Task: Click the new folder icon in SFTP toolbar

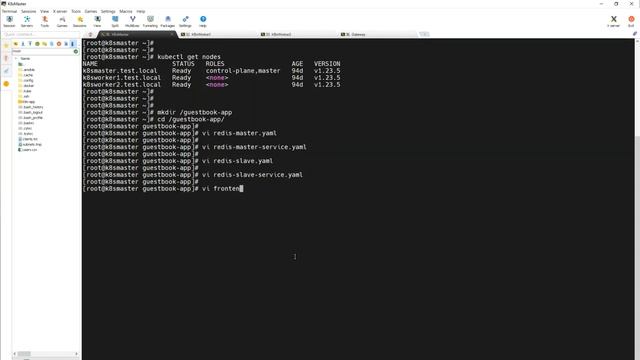Action: [44, 44]
